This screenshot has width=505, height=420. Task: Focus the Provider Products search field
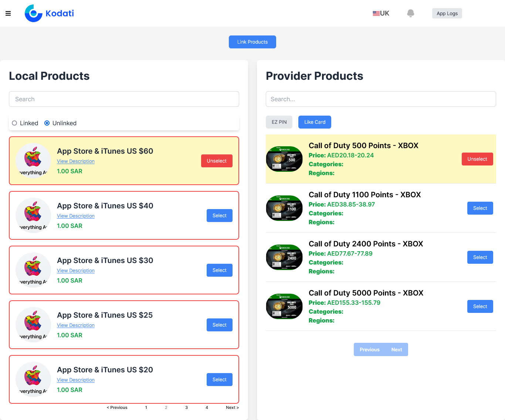pyautogui.click(x=381, y=99)
